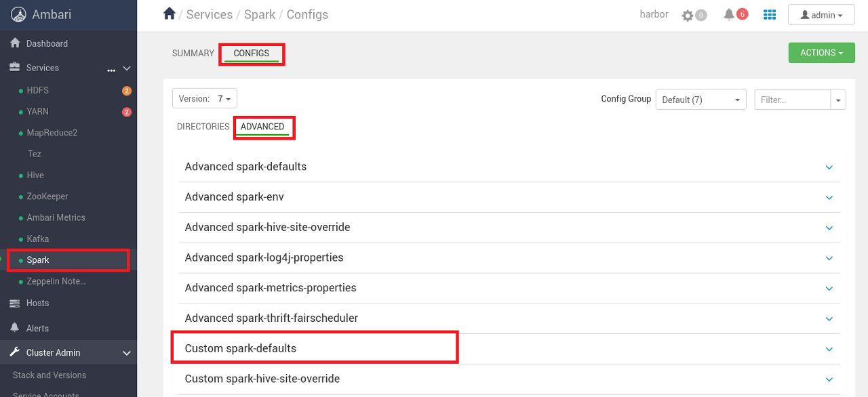Open the Ambari Metrics service

56,217
